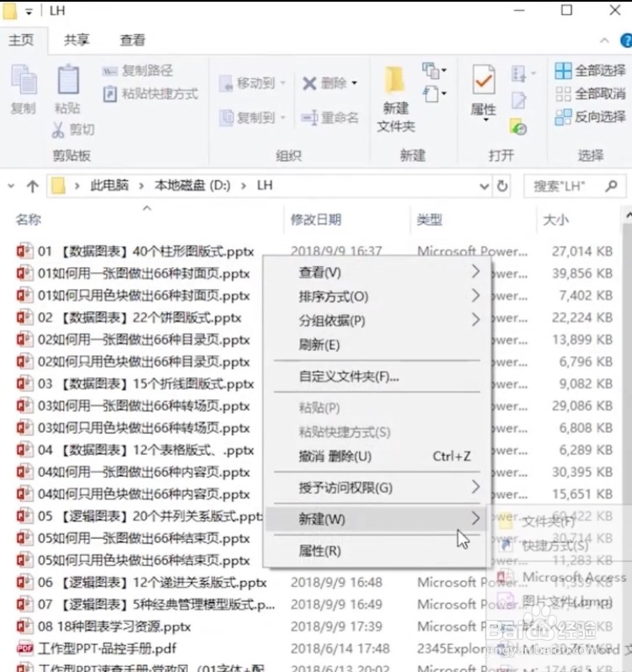Collapse the ribbon with the chevron
Image resolution: width=632 pixels, height=672 pixels.
pyautogui.click(x=604, y=40)
